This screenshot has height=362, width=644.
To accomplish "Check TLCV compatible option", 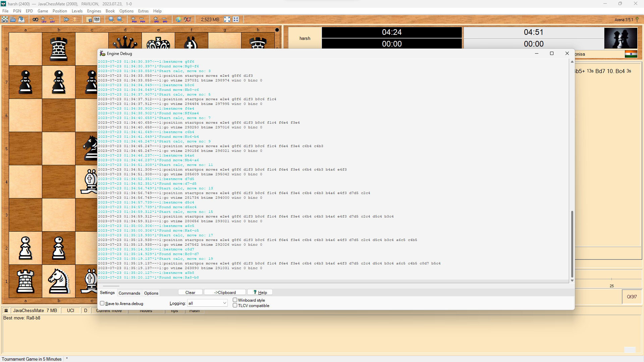I will coord(235,305).
